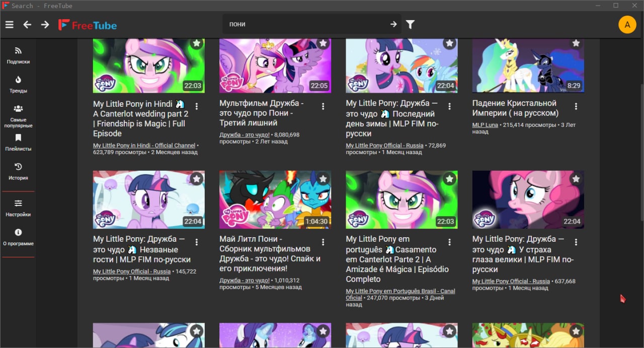Favorite the Portuguese Casamento em Canterlot star
The image size is (644, 348).
coord(450,179)
